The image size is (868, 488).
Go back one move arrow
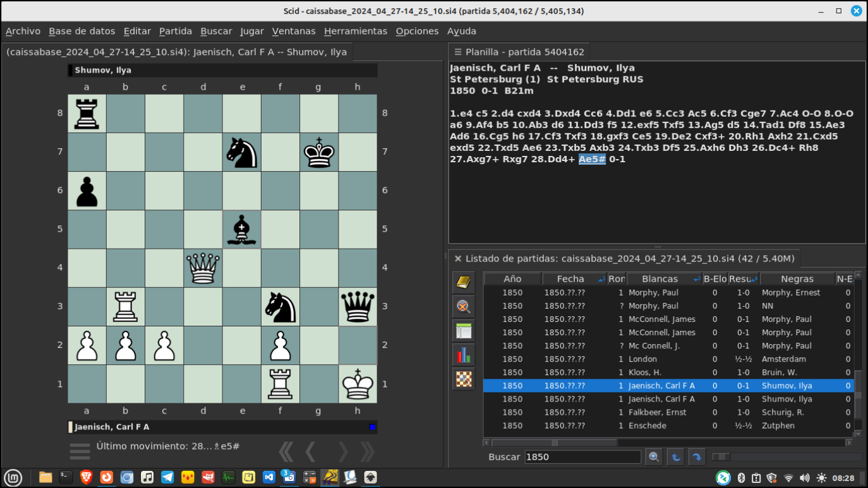[311, 451]
